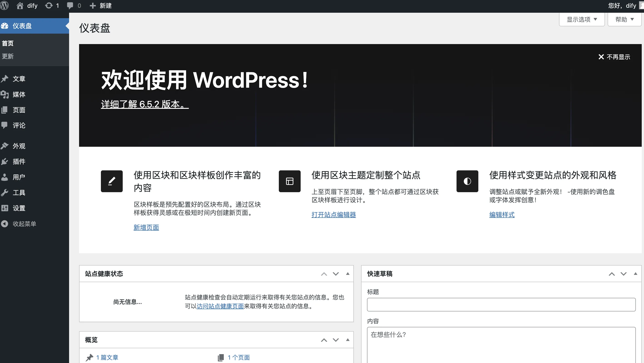The height and width of the screenshot is (363, 644).
Task: Click the 插件 plug icon
Action: tap(5, 161)
